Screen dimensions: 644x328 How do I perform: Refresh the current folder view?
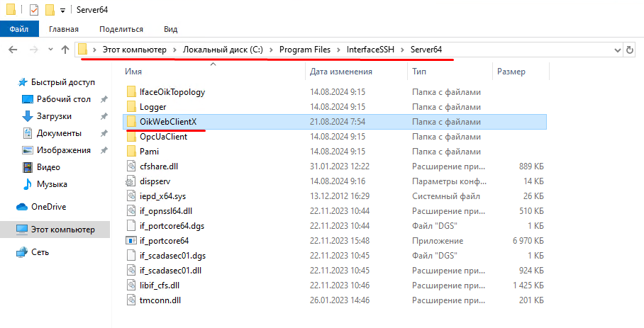coord(631,50)
